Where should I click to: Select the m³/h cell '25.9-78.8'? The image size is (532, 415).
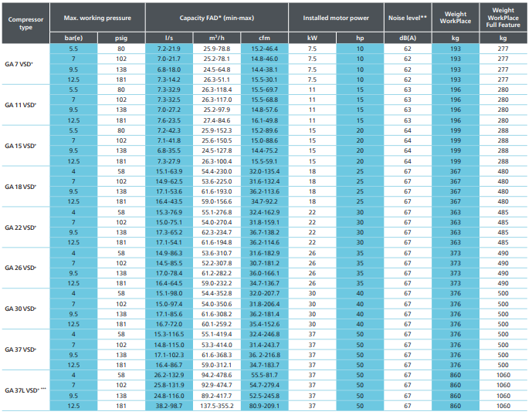tap(217, 49)
